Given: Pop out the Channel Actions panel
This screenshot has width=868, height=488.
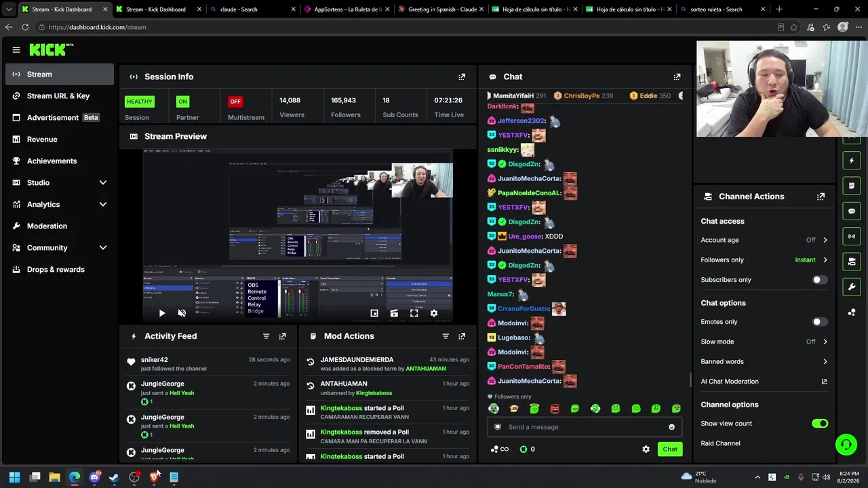Looking at the screenshot, I should (x=821, y=197).
